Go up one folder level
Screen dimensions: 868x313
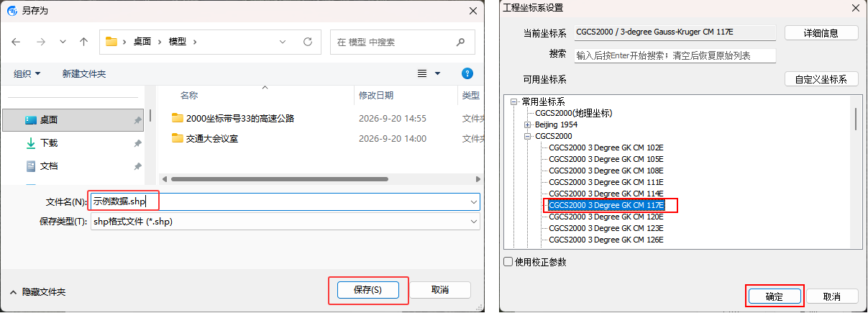pyautogui.click(x=83, y=42)
